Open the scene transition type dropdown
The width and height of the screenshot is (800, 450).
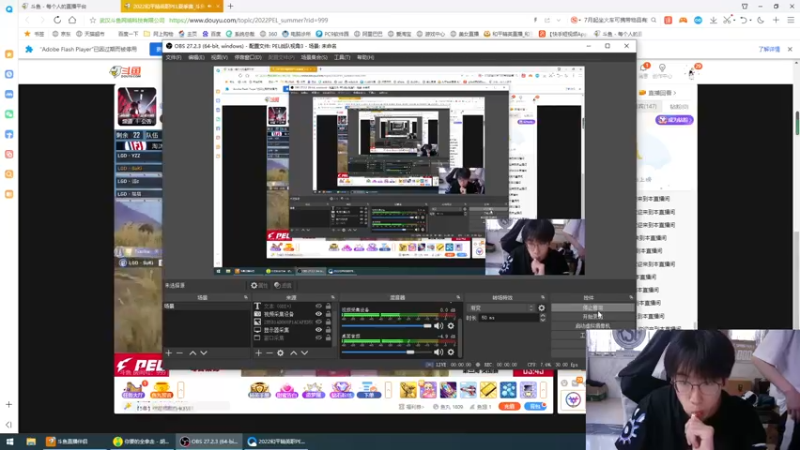pos(501,308)
